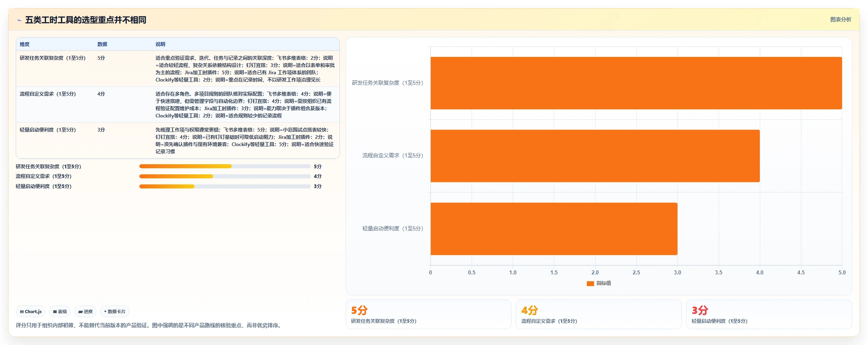Click the x-axis tick label 5.0
The width and height of the screenshot is (868, 345).
pyautogui.click(x=842, y=273)
